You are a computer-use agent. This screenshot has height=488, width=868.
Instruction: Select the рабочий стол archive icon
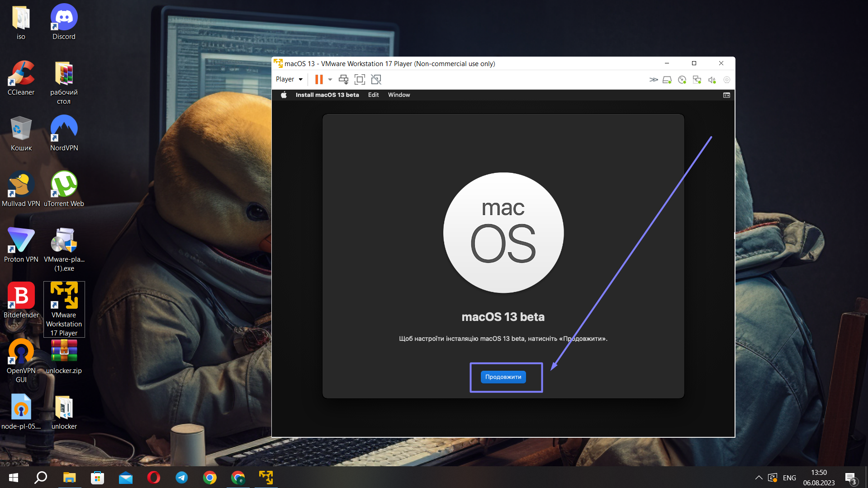click(64, 83)
